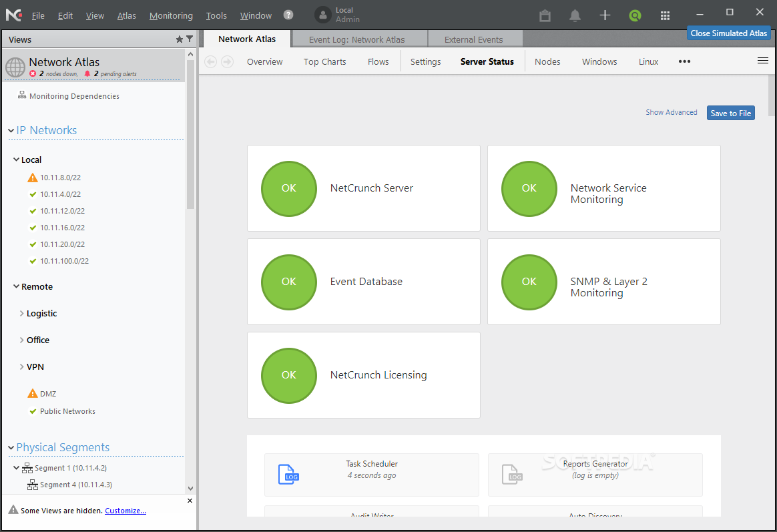Screen dimensions: 777x532
Task: Open the Flows tab
Action: click(378, 61)
